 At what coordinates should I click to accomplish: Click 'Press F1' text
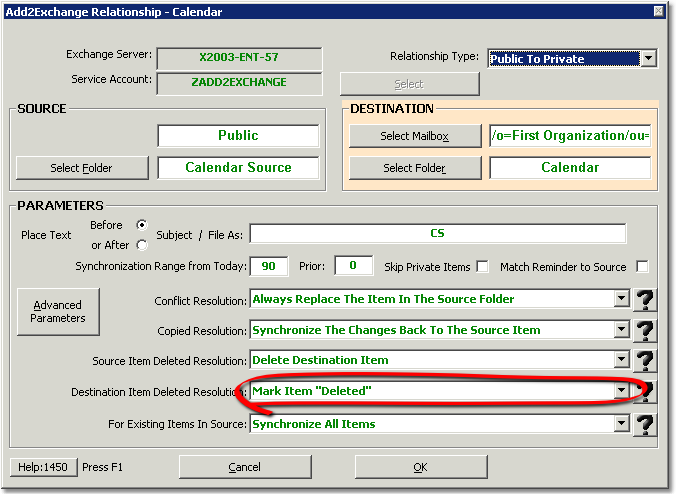click(103, 467)
